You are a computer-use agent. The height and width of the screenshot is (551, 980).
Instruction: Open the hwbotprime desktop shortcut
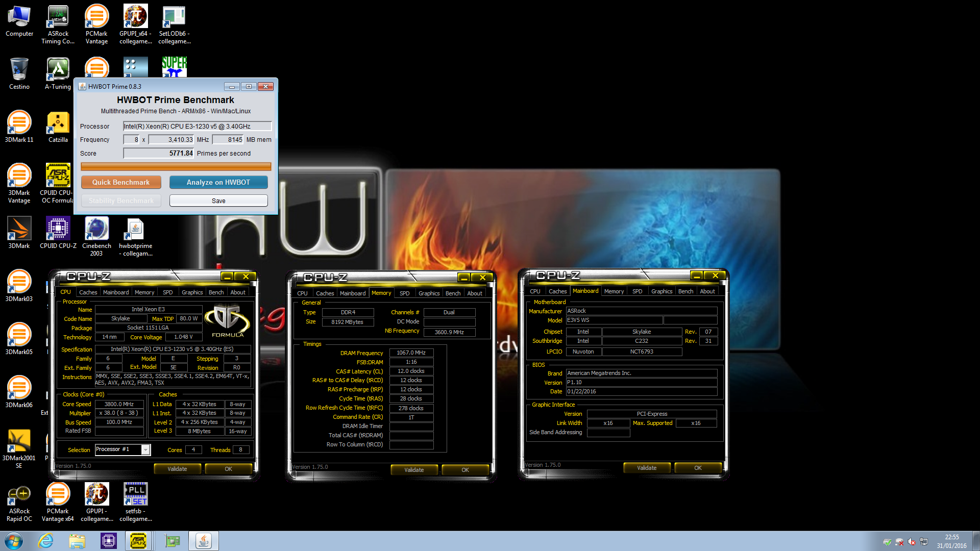click(x=135, y=237)
